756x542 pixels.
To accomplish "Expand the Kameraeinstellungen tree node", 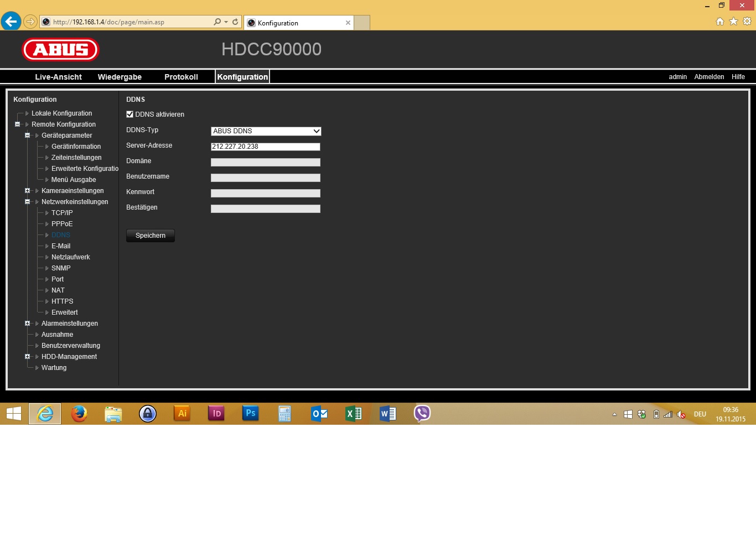I will point(27,191).
